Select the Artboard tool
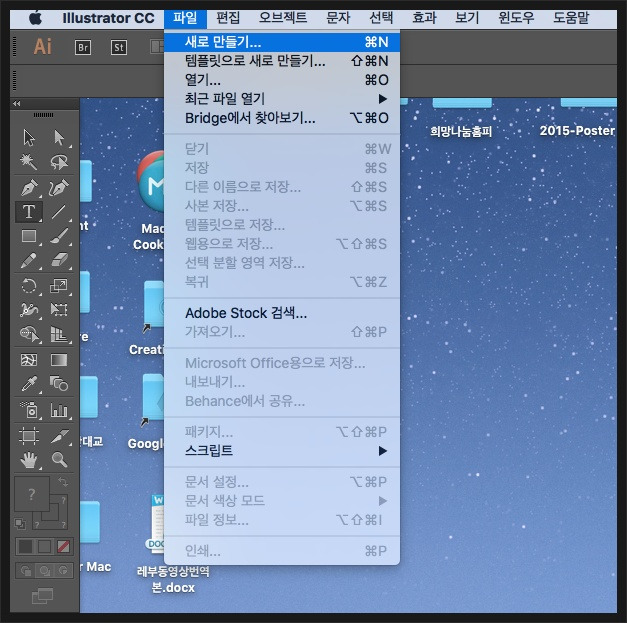The image size is (627, 623). coord(29,436)
